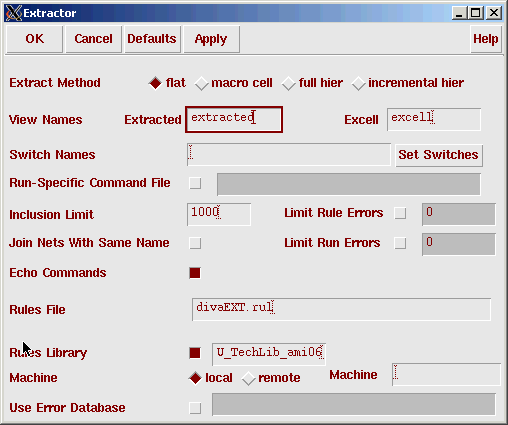Click the X logo icon in title bar

click(14, 13)
